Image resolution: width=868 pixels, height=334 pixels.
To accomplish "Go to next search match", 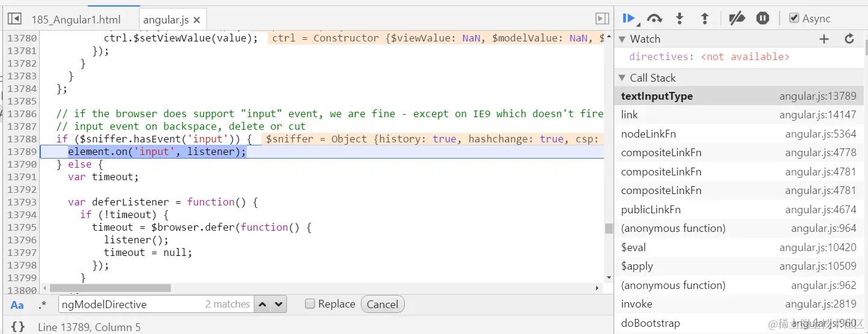I will (x=278, y=305).
